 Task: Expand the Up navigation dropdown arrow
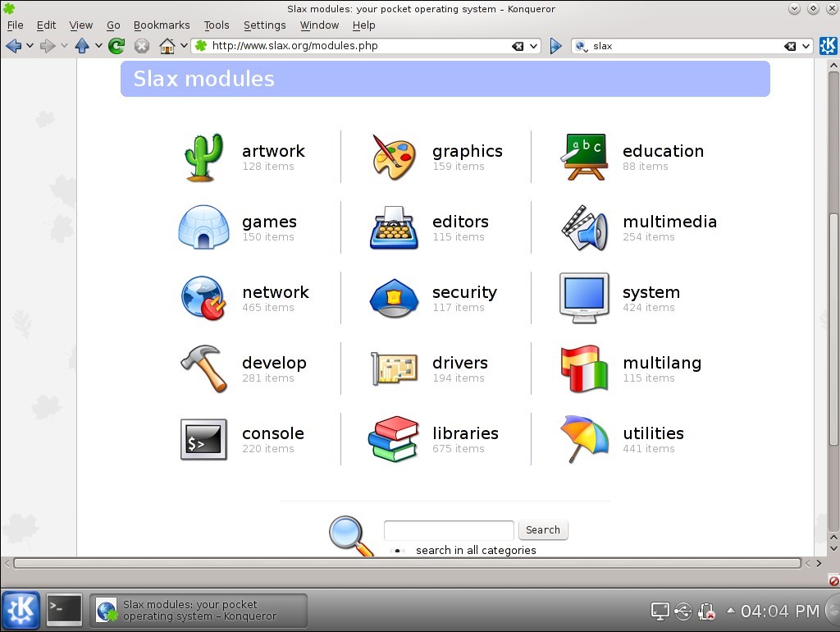[x=98, y=46]
